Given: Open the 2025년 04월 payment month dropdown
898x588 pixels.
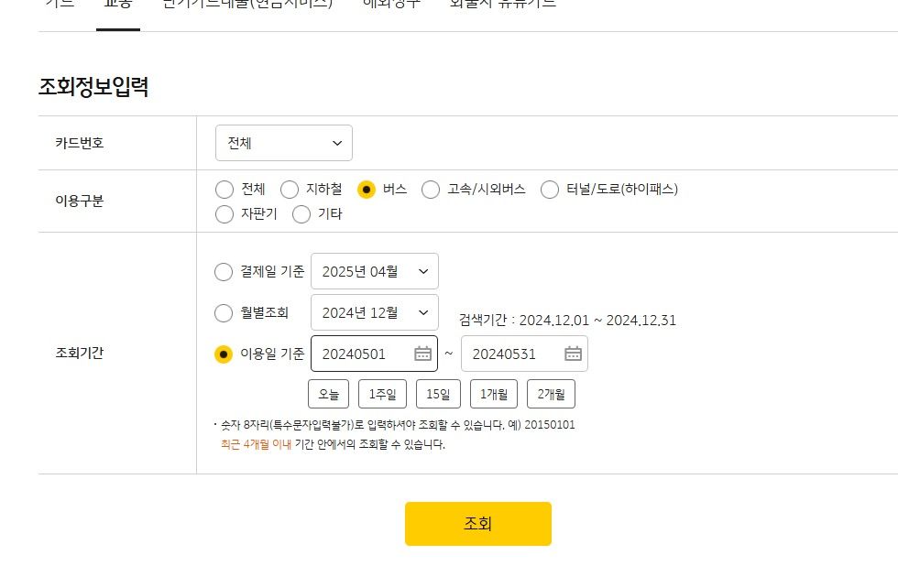Looking at the screenshot, I should click(x=375, y=272).
